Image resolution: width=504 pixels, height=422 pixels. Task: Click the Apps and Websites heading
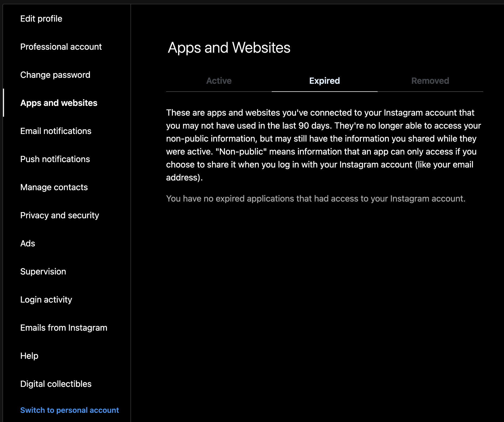[x=229, y=48]
